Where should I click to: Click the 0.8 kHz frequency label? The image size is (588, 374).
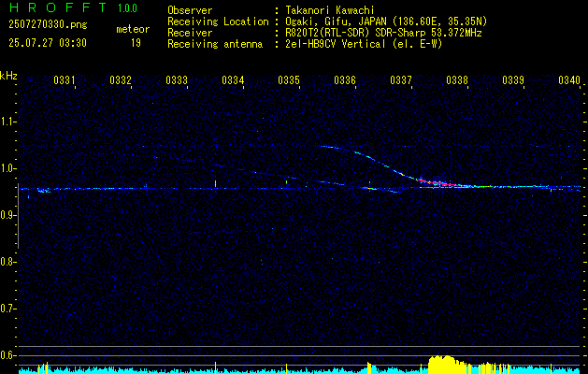point(7,262)
